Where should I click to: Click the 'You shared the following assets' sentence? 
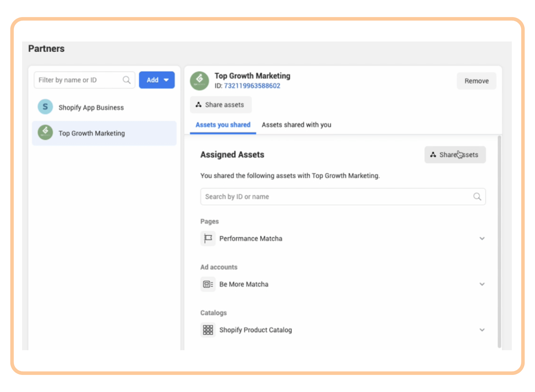290,176
